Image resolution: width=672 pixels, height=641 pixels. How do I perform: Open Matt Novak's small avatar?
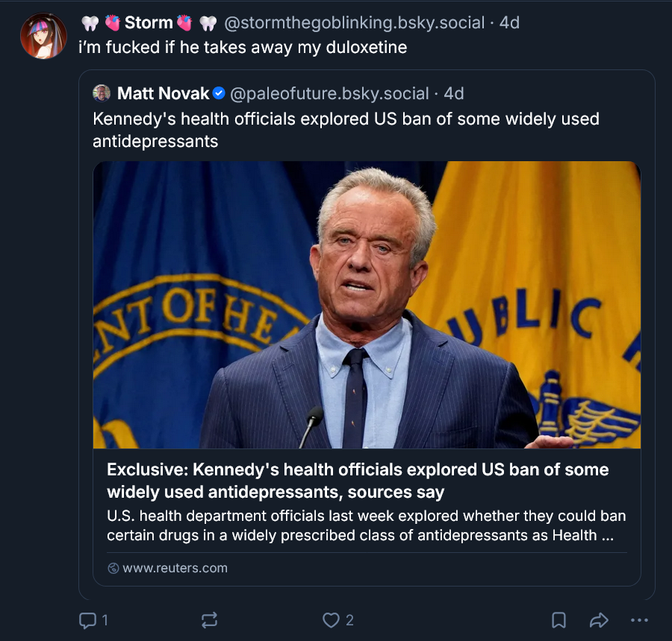pyautogui.click(x=102, y=93)
